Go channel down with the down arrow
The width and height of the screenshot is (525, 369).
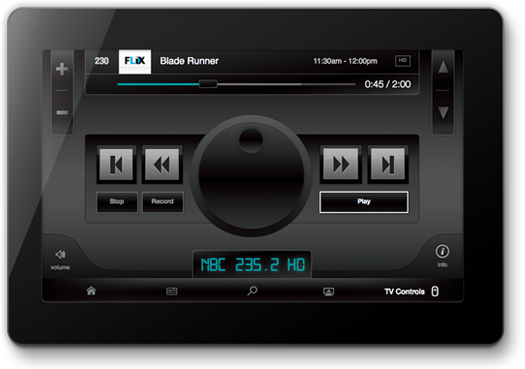[443, 112]
